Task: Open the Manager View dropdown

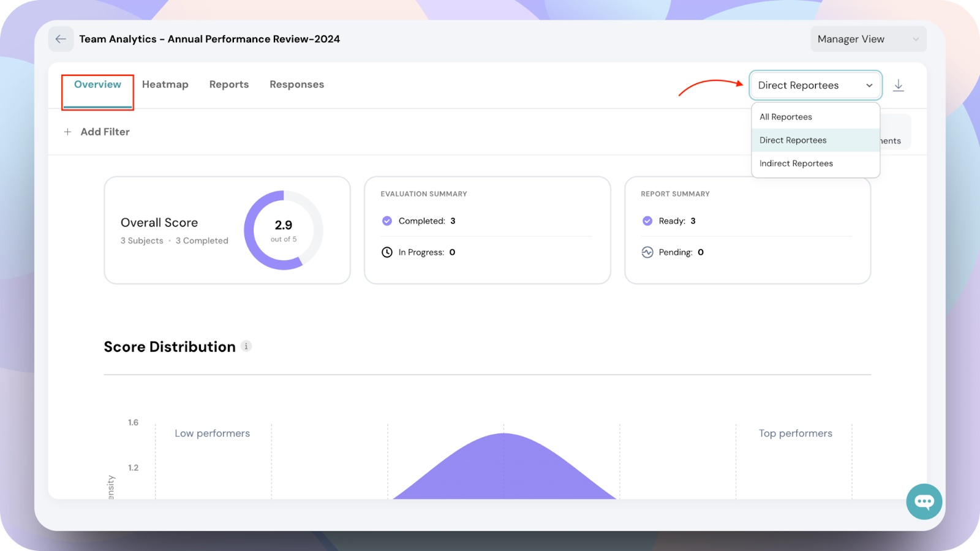Action: [868, 39]
